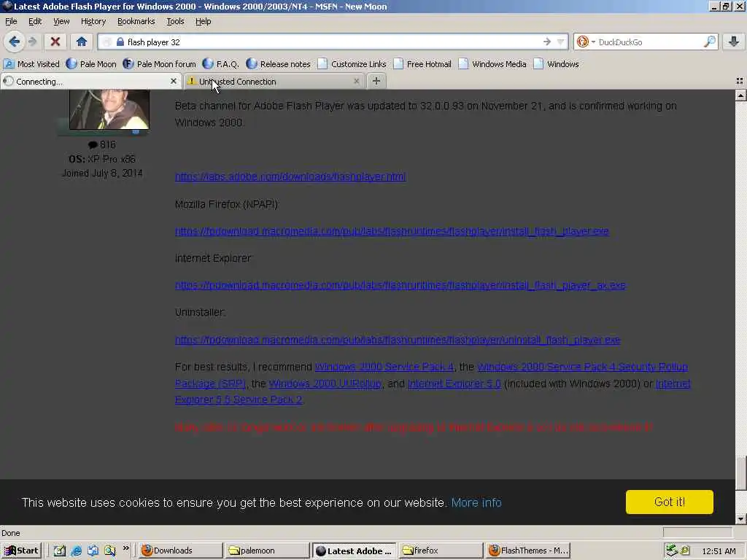Switch to the firefox folder taskbar window
The image size is (747, 560).
[x=440, y=551]
